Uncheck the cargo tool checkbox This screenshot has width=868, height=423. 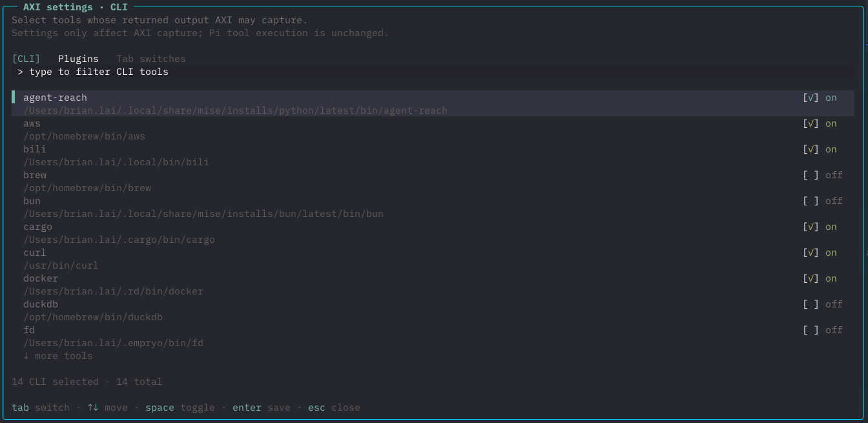tap(811, 227)
